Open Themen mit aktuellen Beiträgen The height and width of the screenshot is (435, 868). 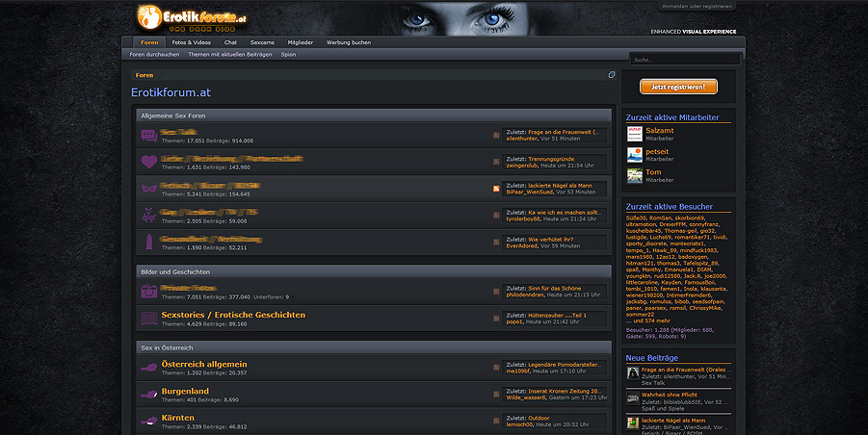[x=229, y=55]
